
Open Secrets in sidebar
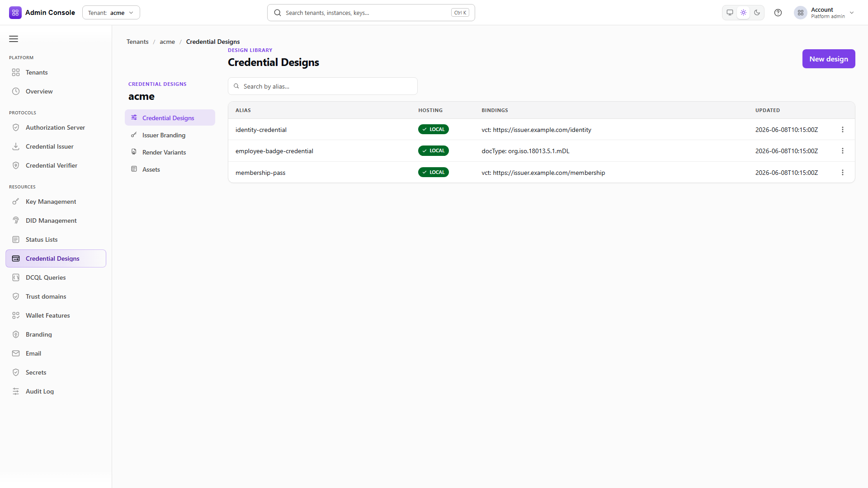pos(56,372)
